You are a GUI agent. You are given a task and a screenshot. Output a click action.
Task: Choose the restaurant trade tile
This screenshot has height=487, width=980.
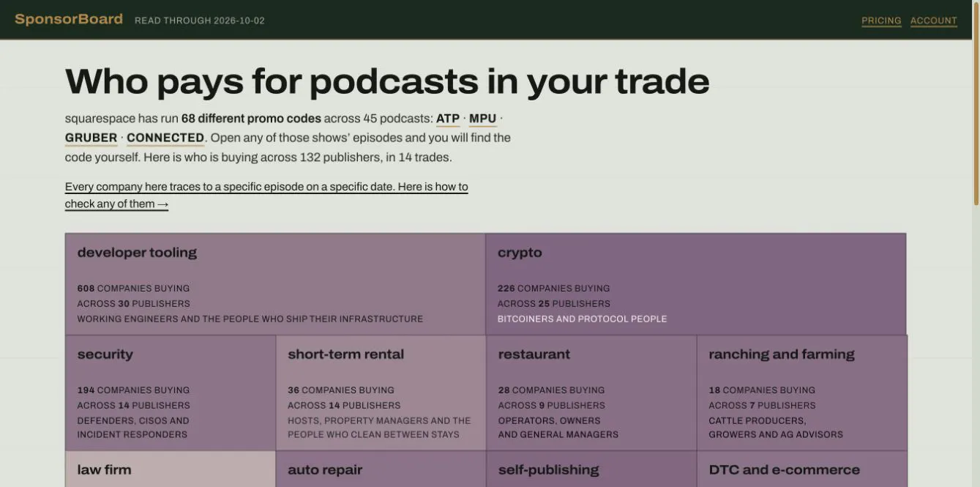(x=591, y=393)
